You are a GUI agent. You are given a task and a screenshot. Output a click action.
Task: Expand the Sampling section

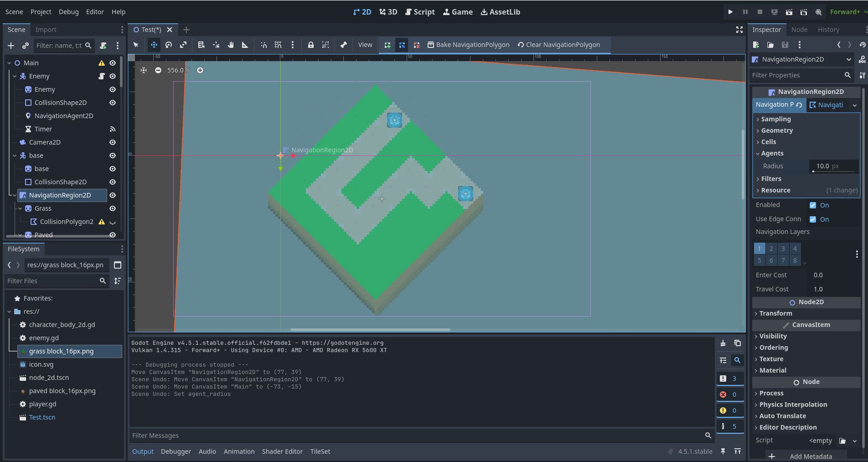[x=776, y=119]
